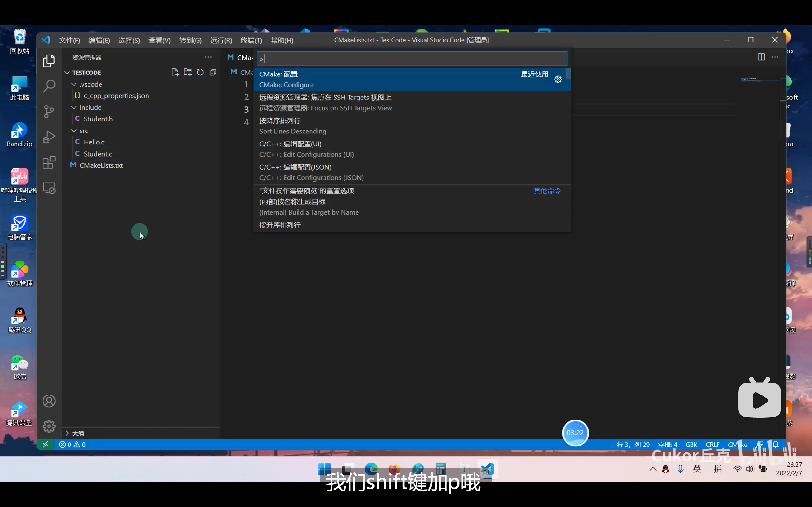Click the 其他命令 link in the palette
The height and width of the screenshot is (507, 812).
547,190
